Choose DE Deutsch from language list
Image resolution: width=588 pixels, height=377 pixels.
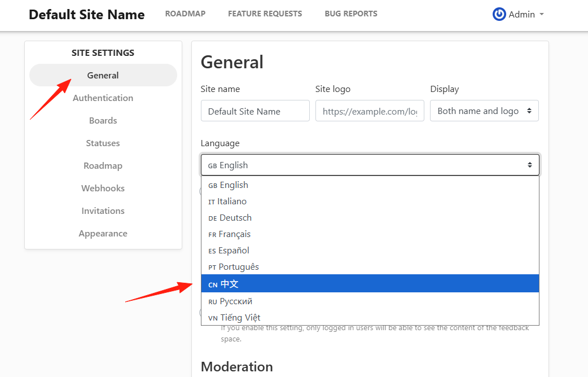click(x=370, y=218)
